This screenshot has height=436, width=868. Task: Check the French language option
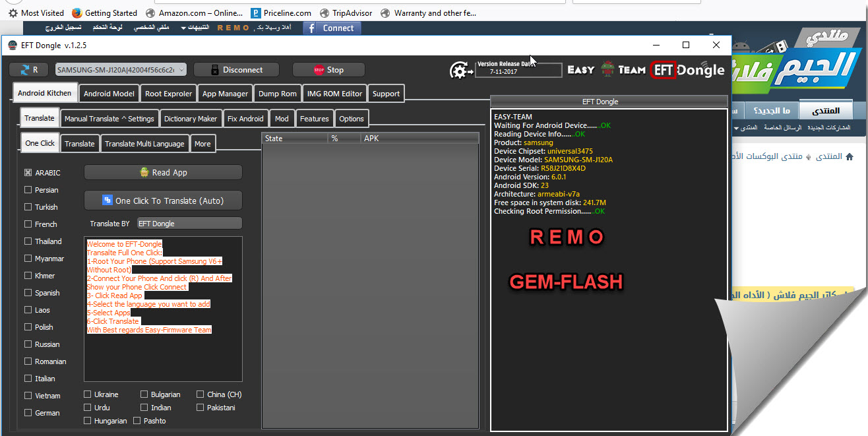pos(28,224)
